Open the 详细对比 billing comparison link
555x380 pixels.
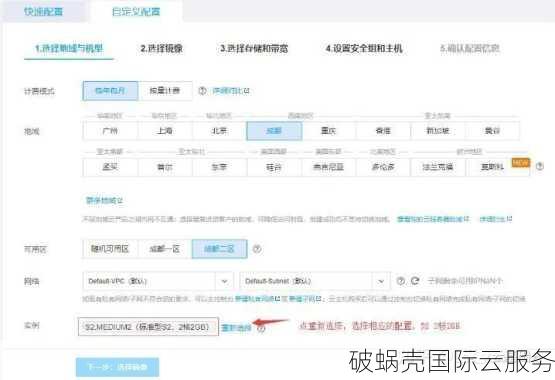pyautogui.click(x=231, y=91)
